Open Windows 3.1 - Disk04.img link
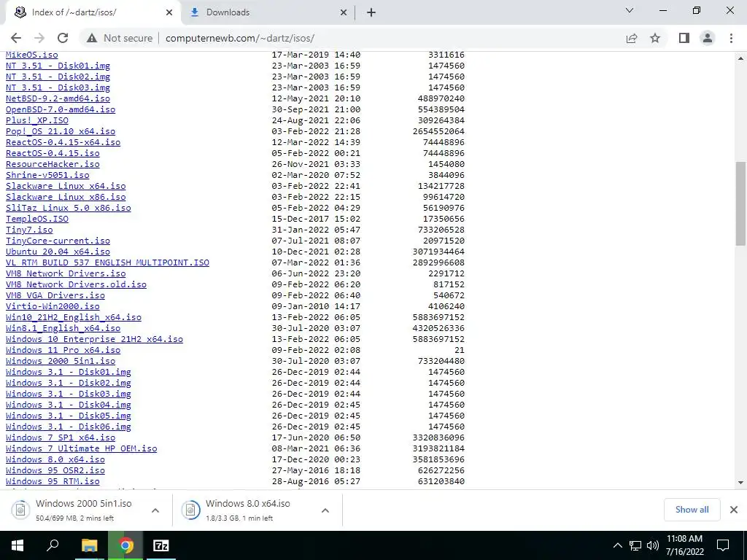This screenshot has height=560, width=747. [x=68, y=405]
